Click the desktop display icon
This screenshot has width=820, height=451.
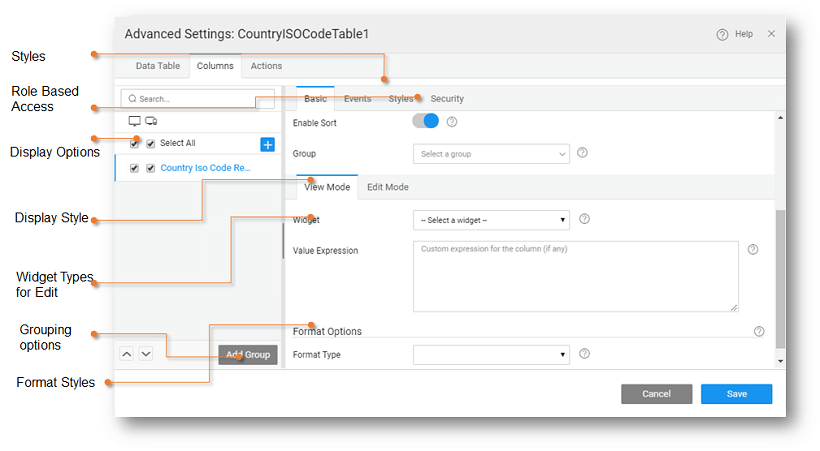click(x=135, y=121)
